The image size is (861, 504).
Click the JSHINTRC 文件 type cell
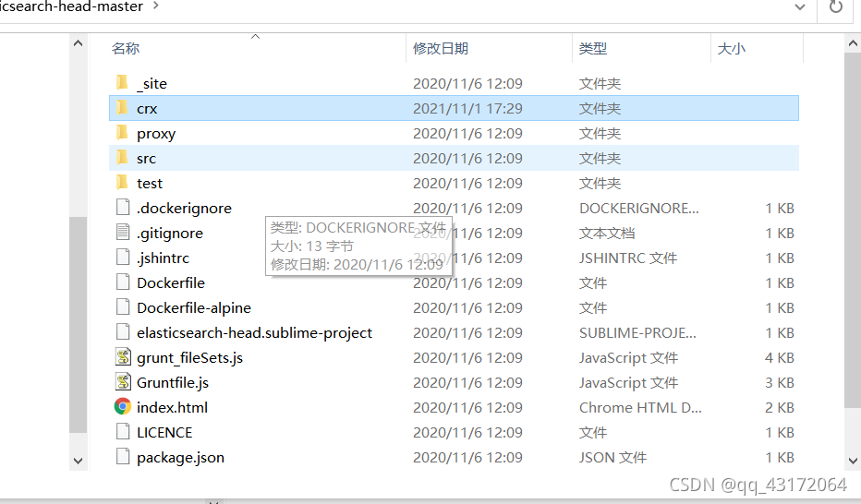pyautogui.click(x=627, y=258)
